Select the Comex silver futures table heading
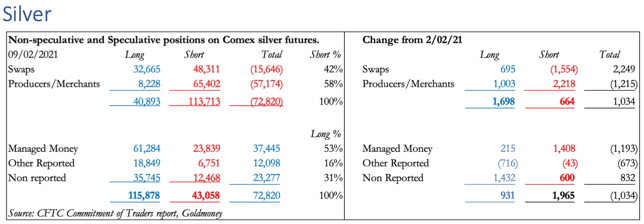 (164, 40)
